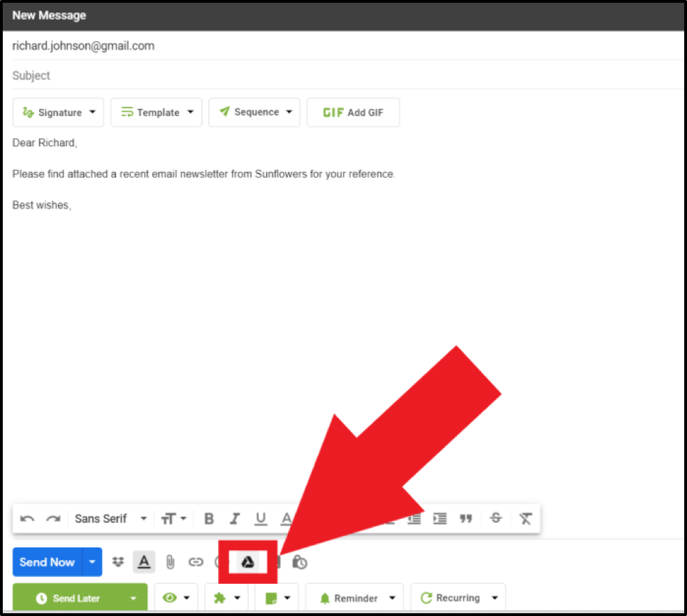Insert a link using the chain icon
Screen dimensions: 687x616
[196, 562]
